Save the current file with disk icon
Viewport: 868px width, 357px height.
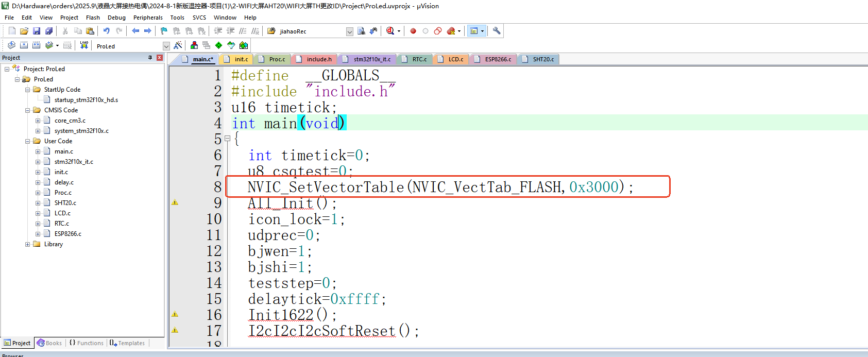point(37,31)
